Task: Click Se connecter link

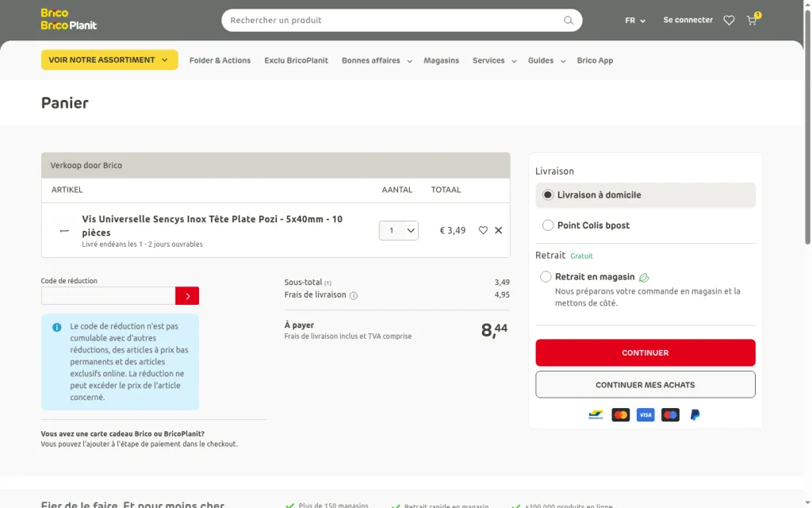Action: [688, 20]
